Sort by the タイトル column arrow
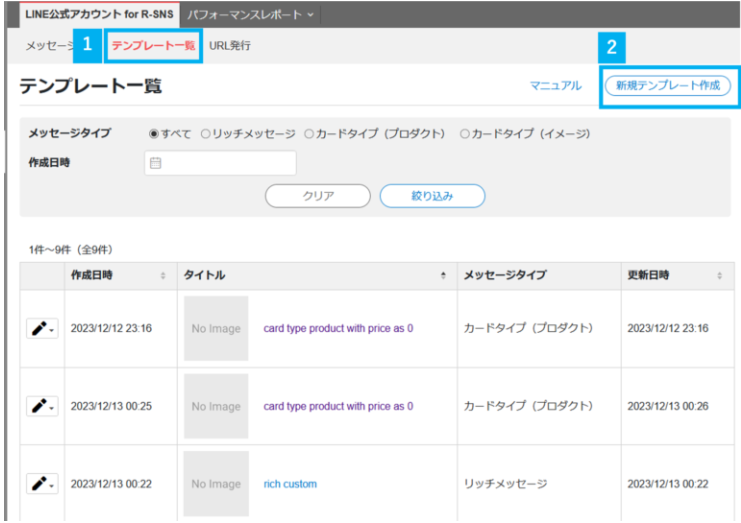This screenshot has height=523, width=741. 443,276
